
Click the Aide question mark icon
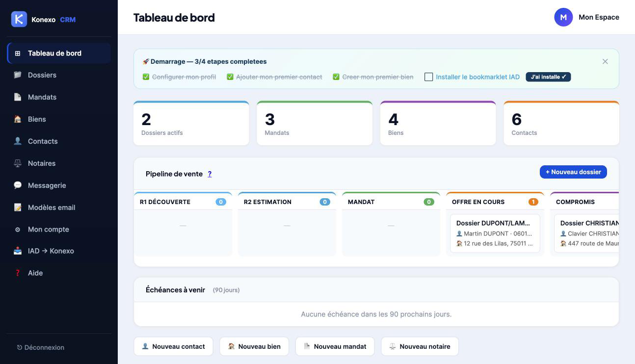(x=18, y=273)
